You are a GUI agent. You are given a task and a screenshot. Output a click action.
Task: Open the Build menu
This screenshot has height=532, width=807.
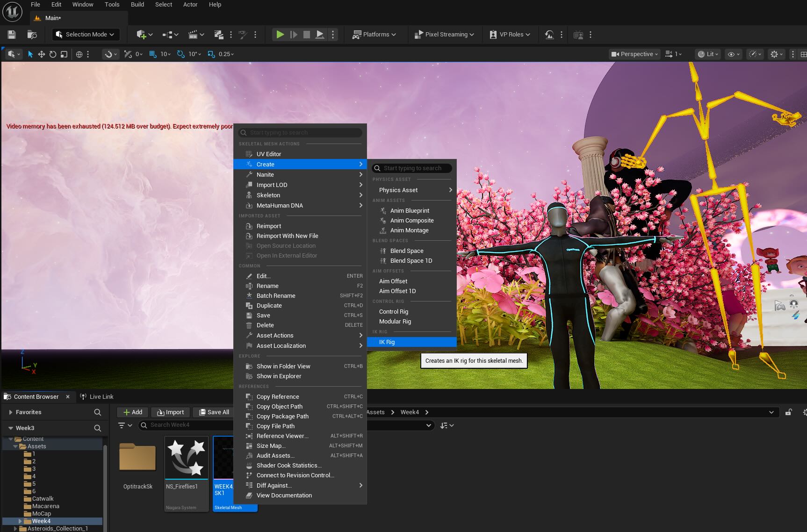(137, 4)
